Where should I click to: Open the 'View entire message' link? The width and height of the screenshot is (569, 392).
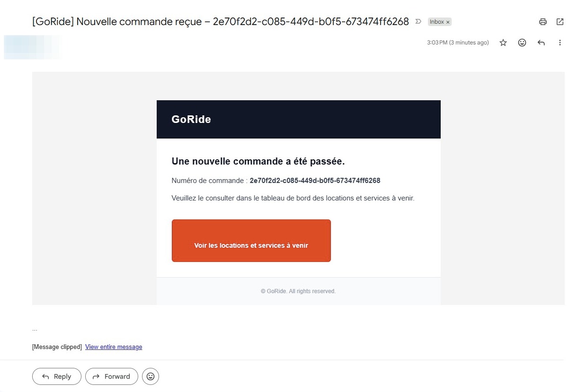(x=114, y=347)
